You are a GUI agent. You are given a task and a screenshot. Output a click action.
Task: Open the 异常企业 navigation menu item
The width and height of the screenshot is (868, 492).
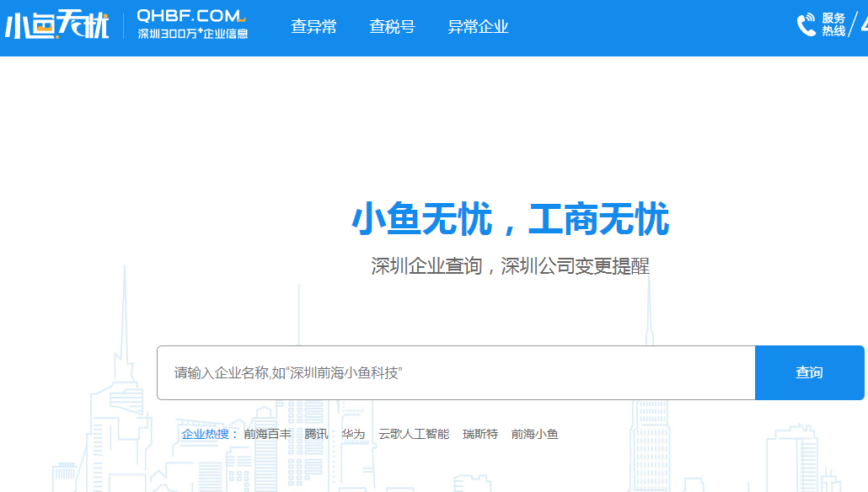click(479, 26)
